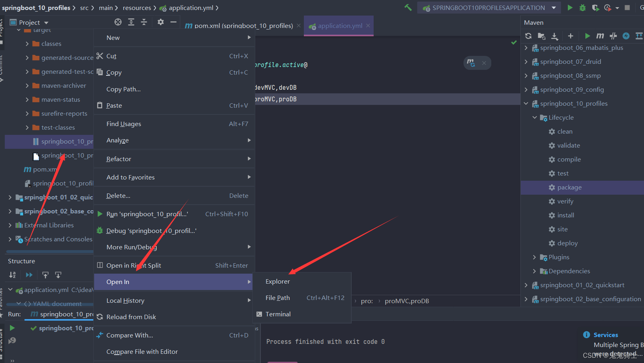This screenshot has height=363, width=644.
Task: Click resources in the breadcrumb path
Action: coord(137,8)
